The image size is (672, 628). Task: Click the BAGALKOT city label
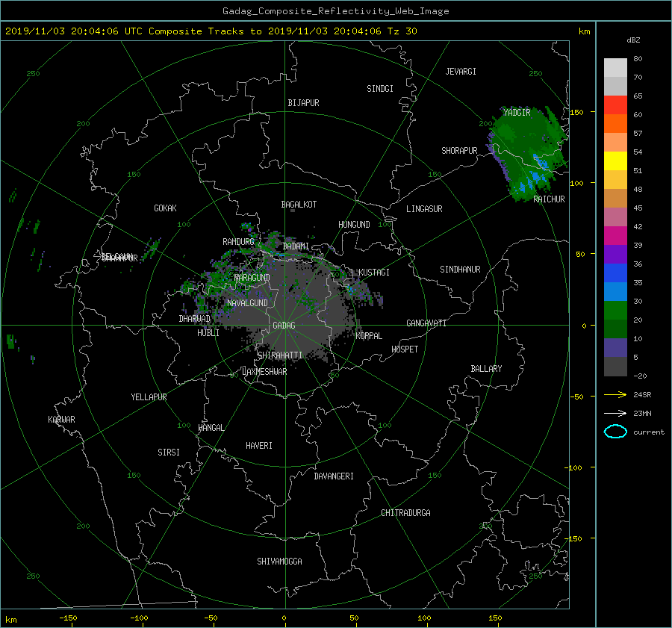click(299, 205)
